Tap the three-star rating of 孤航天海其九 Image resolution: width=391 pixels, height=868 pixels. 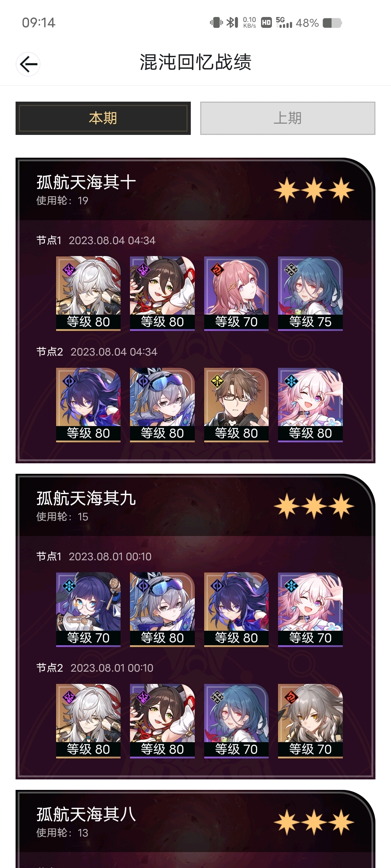314,506
